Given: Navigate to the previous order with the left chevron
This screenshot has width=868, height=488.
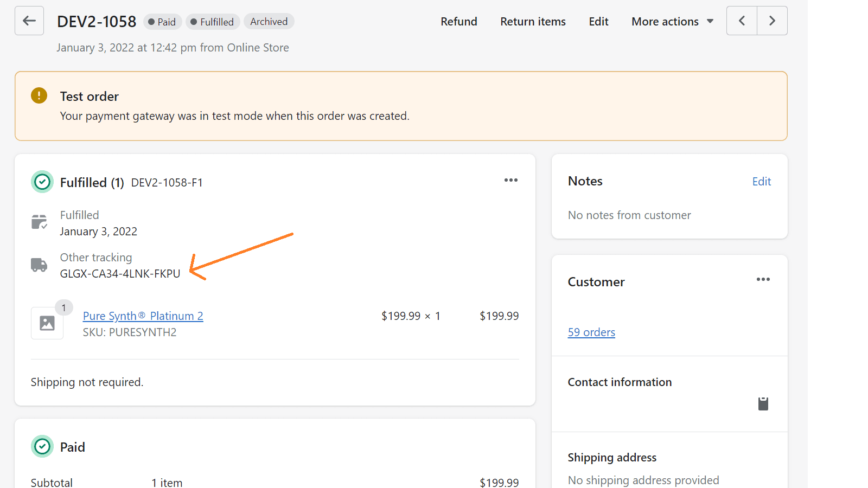Looking at the screenshot, I should point(742,21).
